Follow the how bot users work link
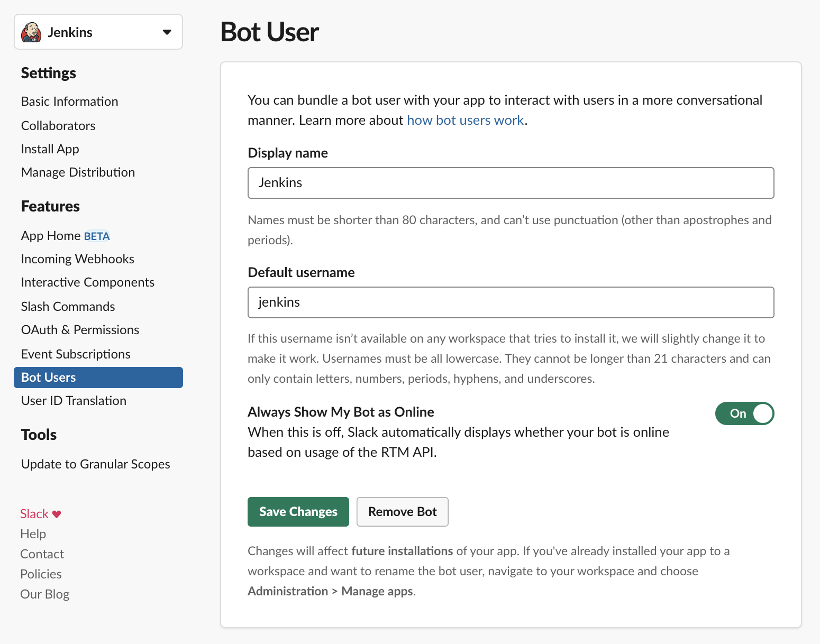This screenshot has height=644, width=820. pyautogui.click(x=466, y=121)
